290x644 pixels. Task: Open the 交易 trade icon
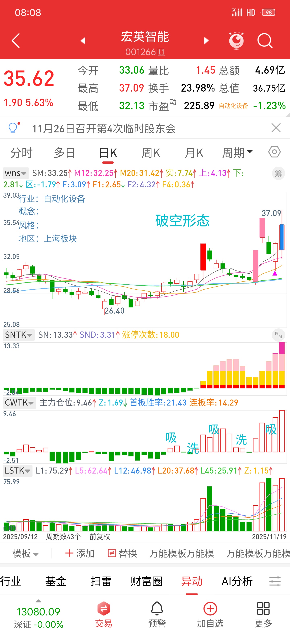coord(103,615)
